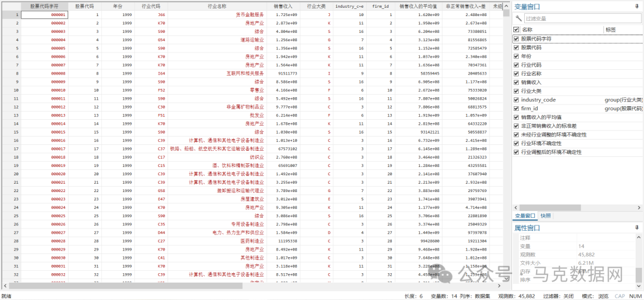Image resolution: width=644 pixels, height=300 pixels.
Task: Click left arrow of data grid horizontal scrollbar
Action: (5, 285)
